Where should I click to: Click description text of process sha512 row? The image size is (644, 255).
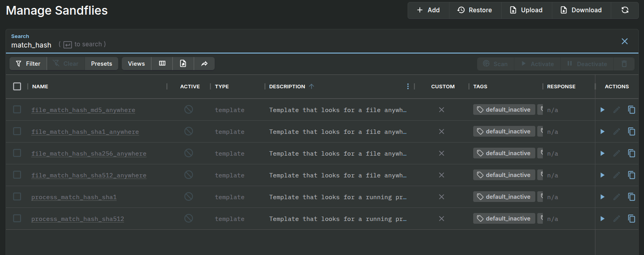coord(338,219)
